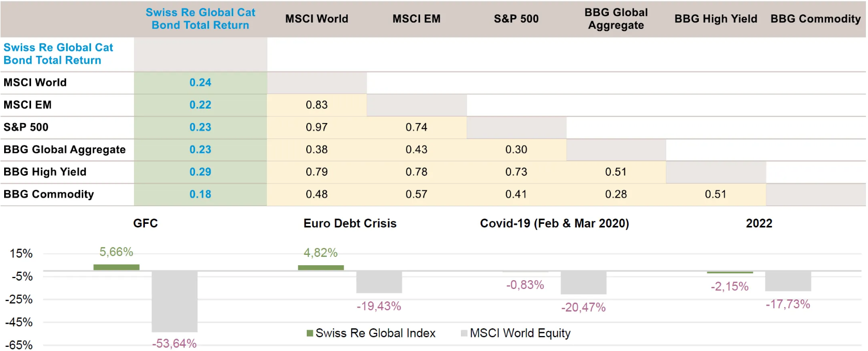Select the Euro Debt Crisis chart title

(350, 223)
